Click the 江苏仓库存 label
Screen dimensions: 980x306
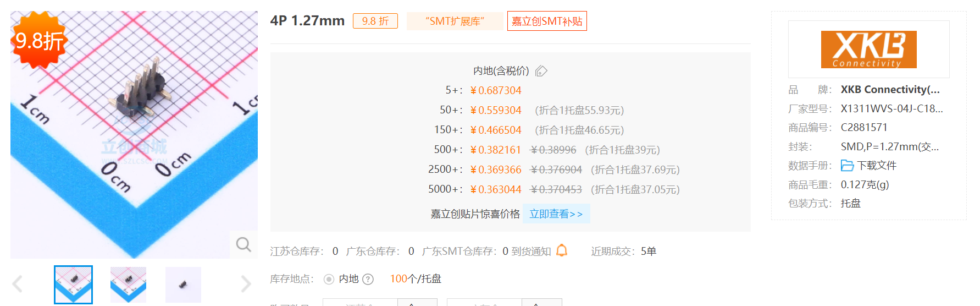(297, 252)
